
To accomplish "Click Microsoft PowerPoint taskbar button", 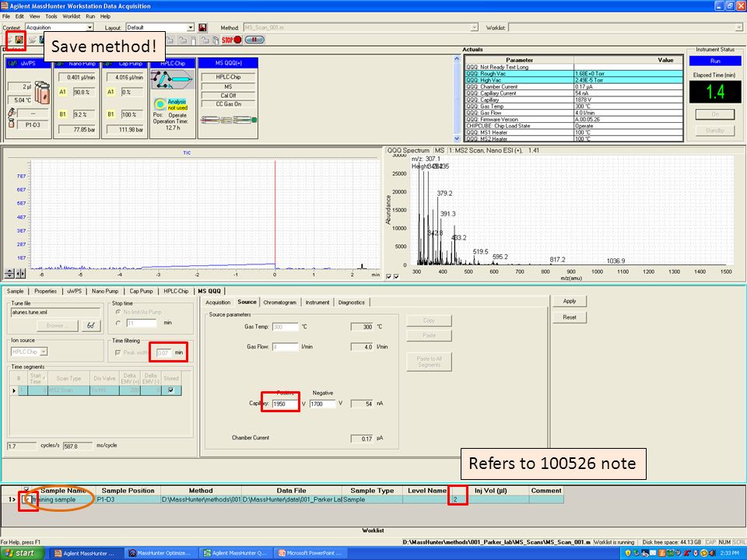I will click(x=310, y=553).
